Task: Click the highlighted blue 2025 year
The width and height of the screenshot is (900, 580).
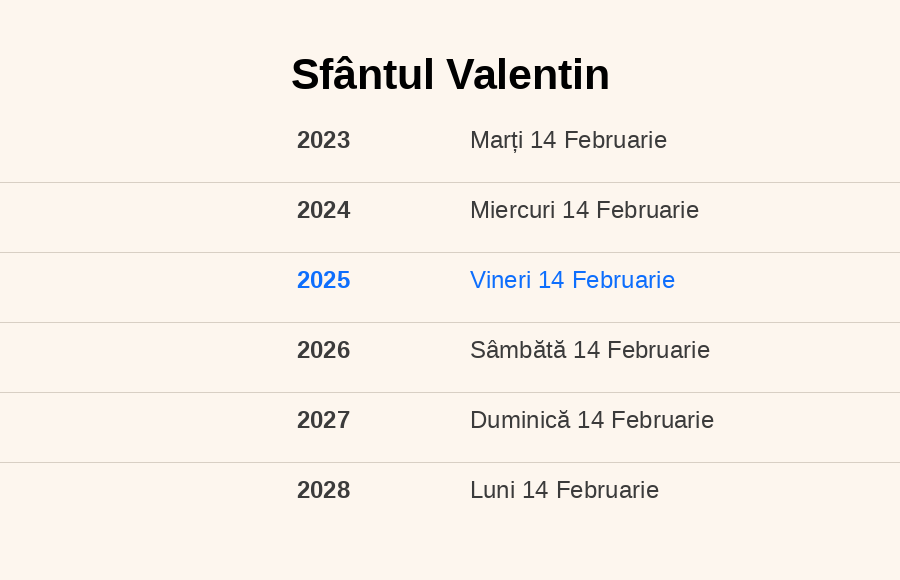Action: click(323, 280)
